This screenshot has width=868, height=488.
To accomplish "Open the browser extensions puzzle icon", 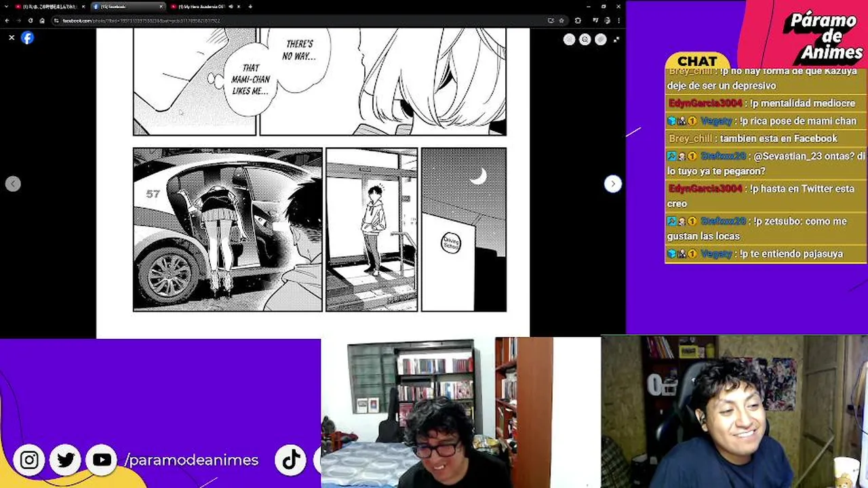I will pos(578,20).
